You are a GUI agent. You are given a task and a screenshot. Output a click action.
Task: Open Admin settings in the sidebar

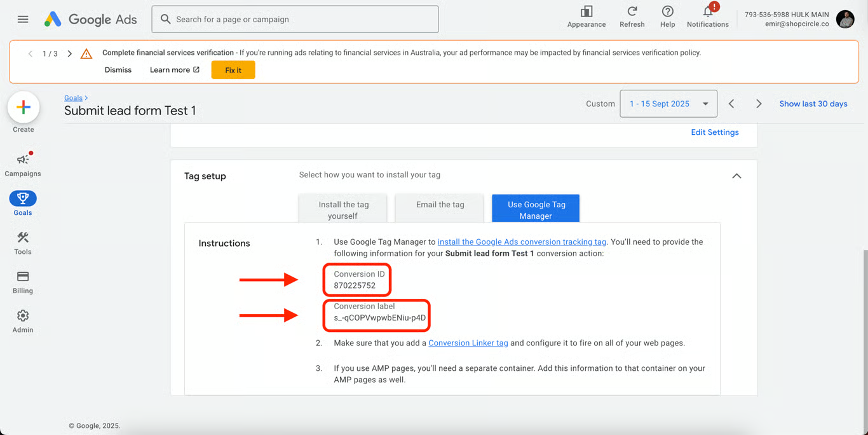coord(23,321)
